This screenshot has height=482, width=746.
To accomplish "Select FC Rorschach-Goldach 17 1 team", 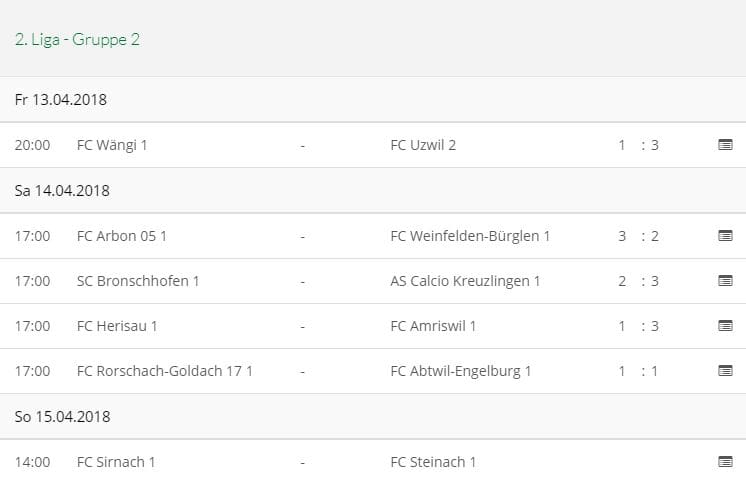I will 165,371.
